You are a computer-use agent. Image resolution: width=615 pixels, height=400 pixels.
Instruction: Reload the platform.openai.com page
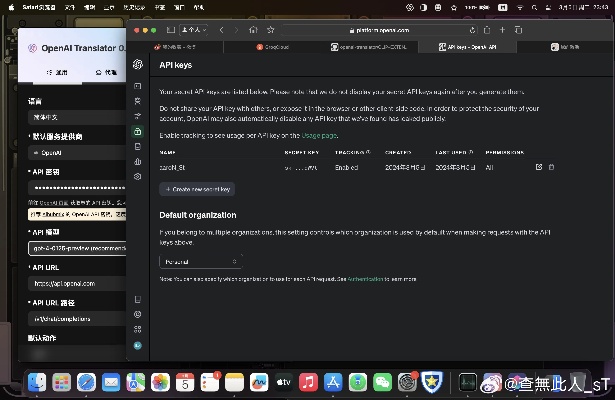(472, 30)
